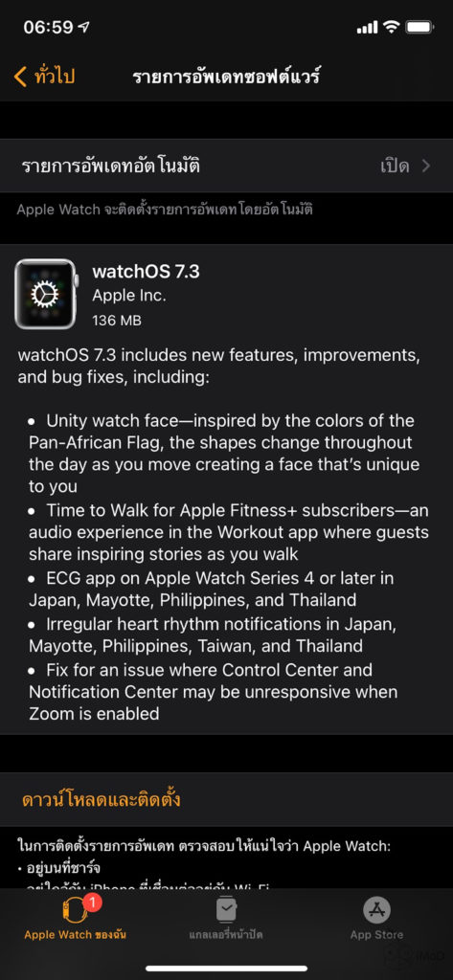Open the watchOS 7.3 watch icon
The width and height of the screenshot is (453, 980).
tap(46, 294)
